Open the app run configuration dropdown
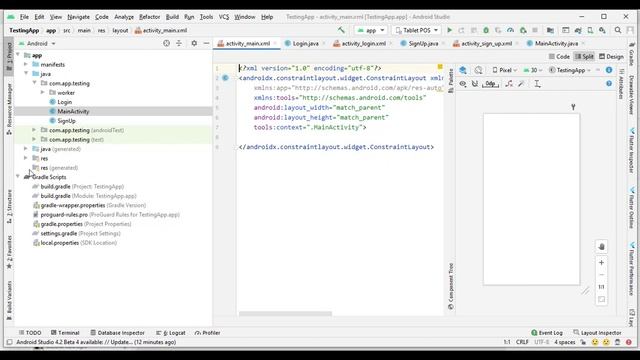 [x=371, y=30]
